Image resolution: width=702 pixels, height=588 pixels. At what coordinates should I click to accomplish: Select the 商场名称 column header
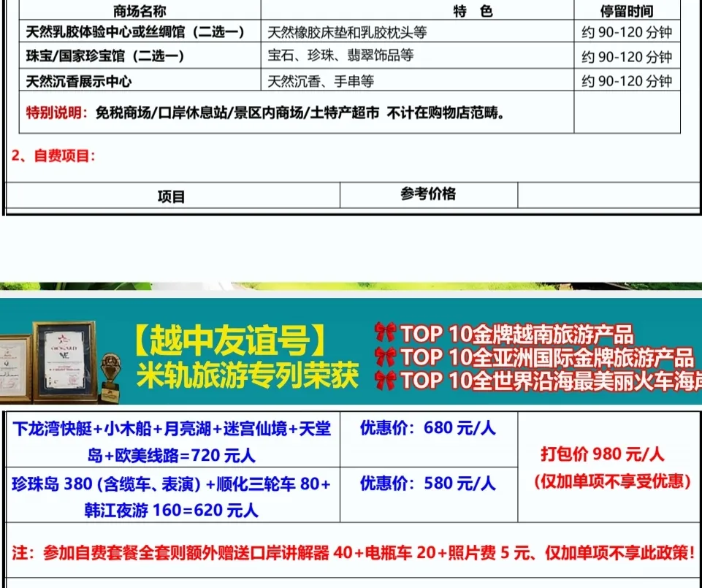pos(140,10)
